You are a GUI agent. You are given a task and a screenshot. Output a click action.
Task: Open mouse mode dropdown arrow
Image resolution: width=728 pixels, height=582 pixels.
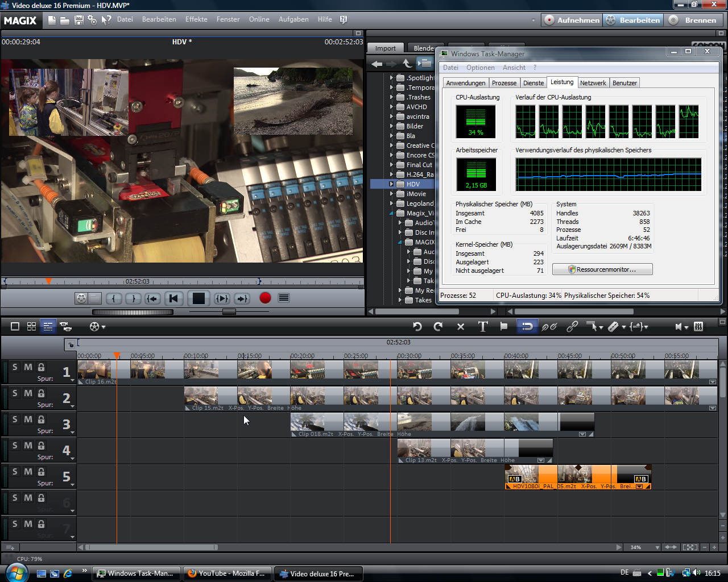click(x=601, y=327)
